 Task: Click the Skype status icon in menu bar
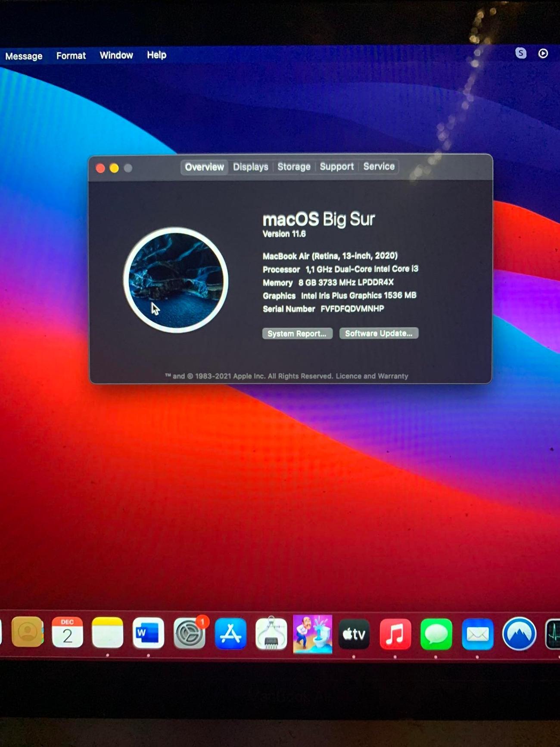pos(521,53)
